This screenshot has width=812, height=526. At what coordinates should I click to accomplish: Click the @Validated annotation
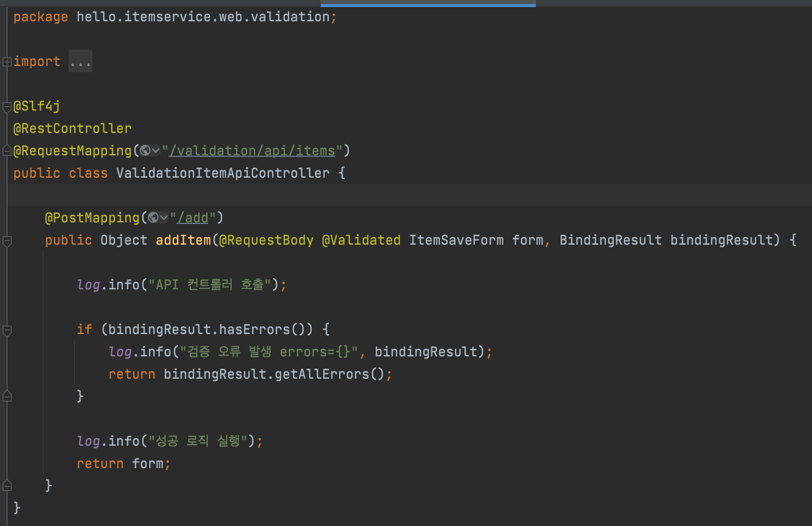pyautogui.click(x=361, y=240)
